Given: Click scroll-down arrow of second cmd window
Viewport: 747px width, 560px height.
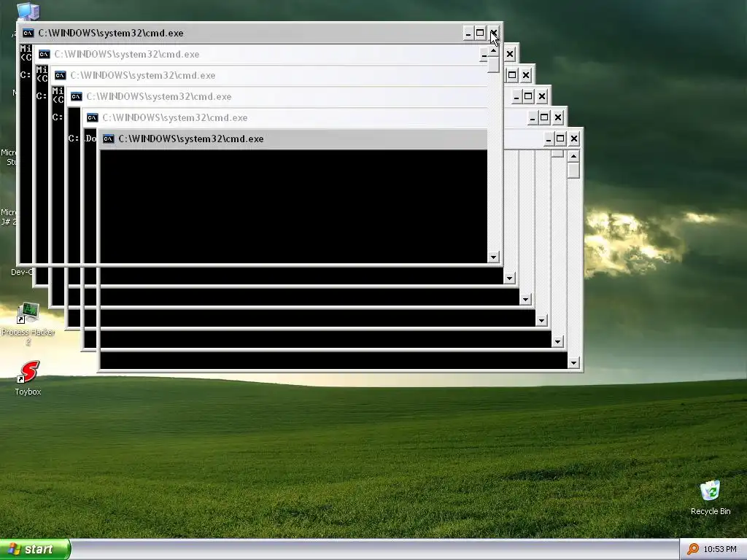Looking at the screenshot, I should click(x=510, y=278).
